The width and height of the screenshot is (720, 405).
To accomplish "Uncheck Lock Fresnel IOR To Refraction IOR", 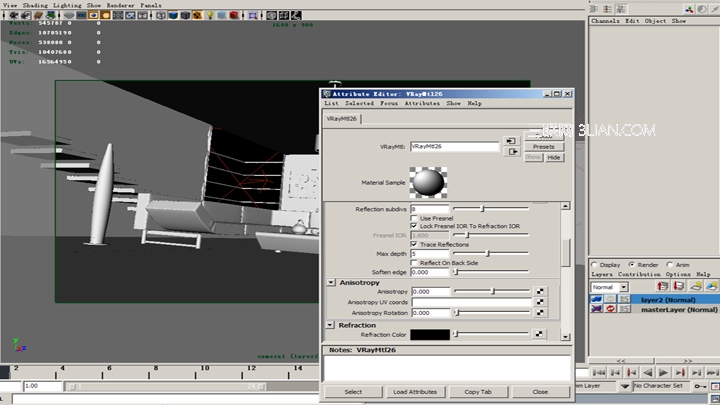I will pos(414,226).
